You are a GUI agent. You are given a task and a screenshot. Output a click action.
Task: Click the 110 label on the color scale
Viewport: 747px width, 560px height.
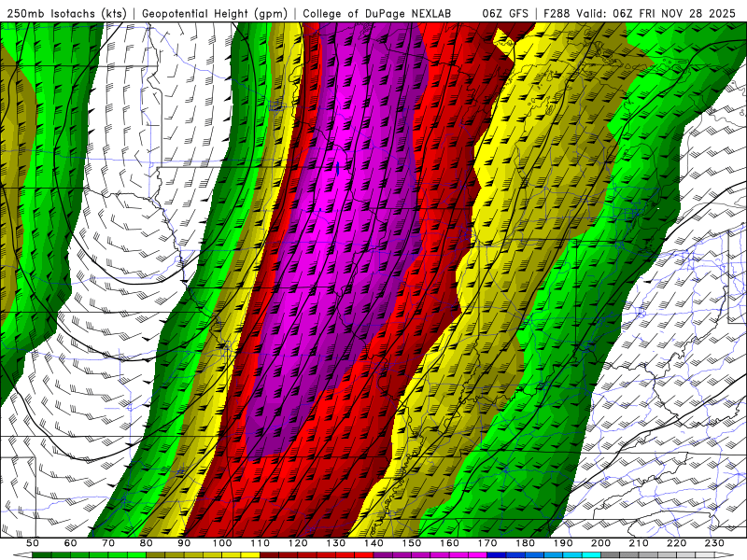tap(260, 543)
